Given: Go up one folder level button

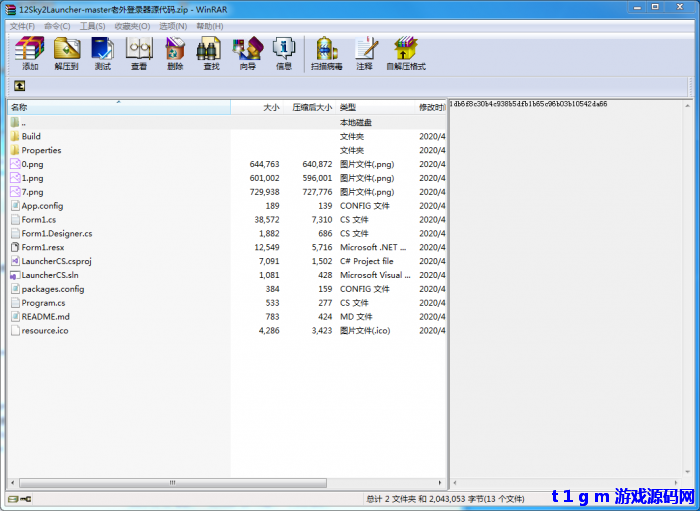Looking at the screenshot, I should 19,86.
